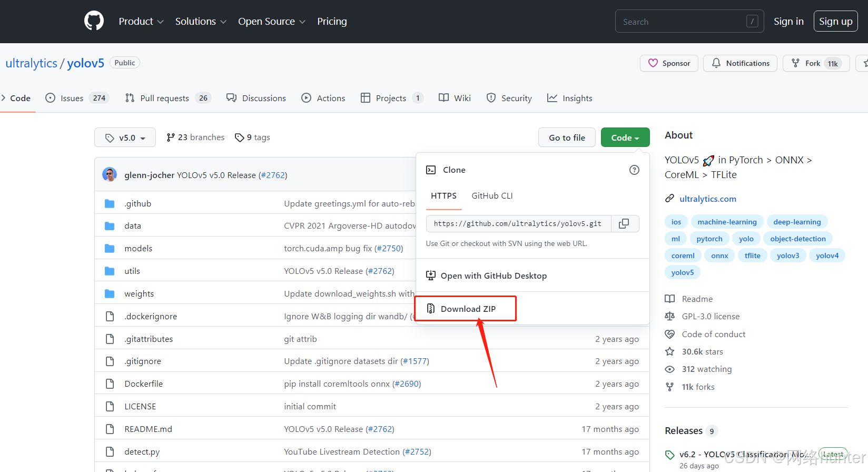868x472 pixels.
Task: Click the stars icon in About
Action: pyautogui.click(x=669, y=351)
